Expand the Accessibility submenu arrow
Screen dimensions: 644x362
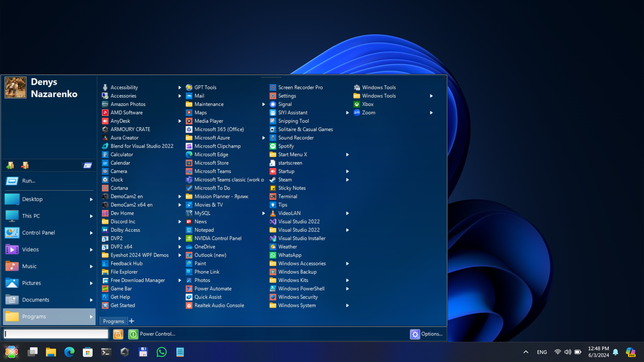(180, 87)
